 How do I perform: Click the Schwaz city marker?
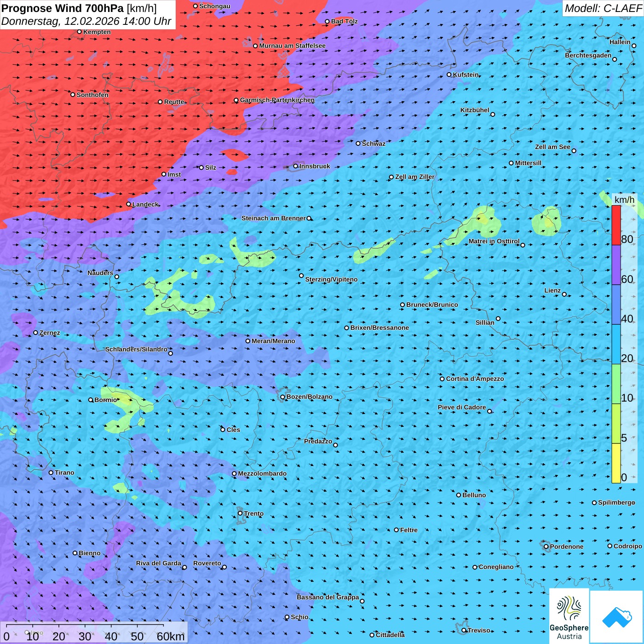pos(358,144)
